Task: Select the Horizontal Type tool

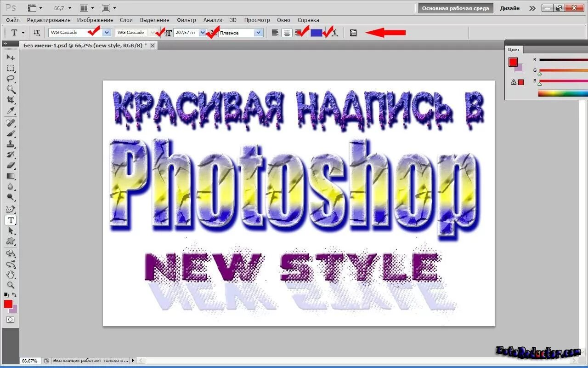Action: [11, 220]
